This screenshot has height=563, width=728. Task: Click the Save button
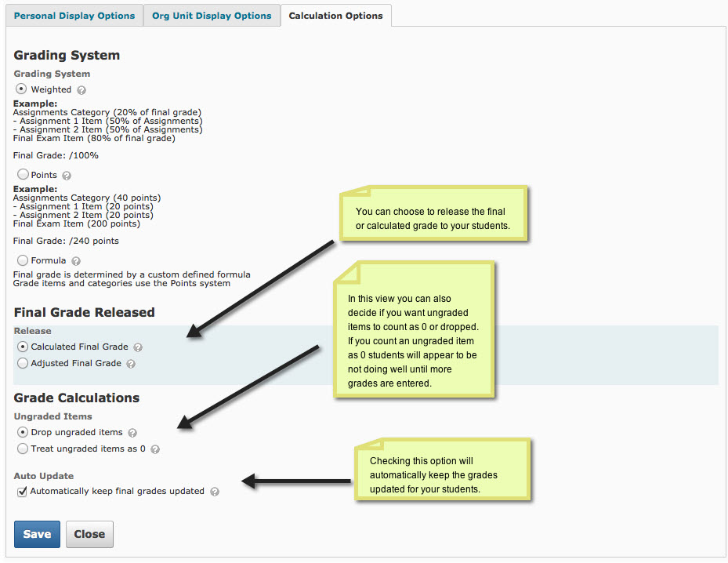(x=37, y=533)
